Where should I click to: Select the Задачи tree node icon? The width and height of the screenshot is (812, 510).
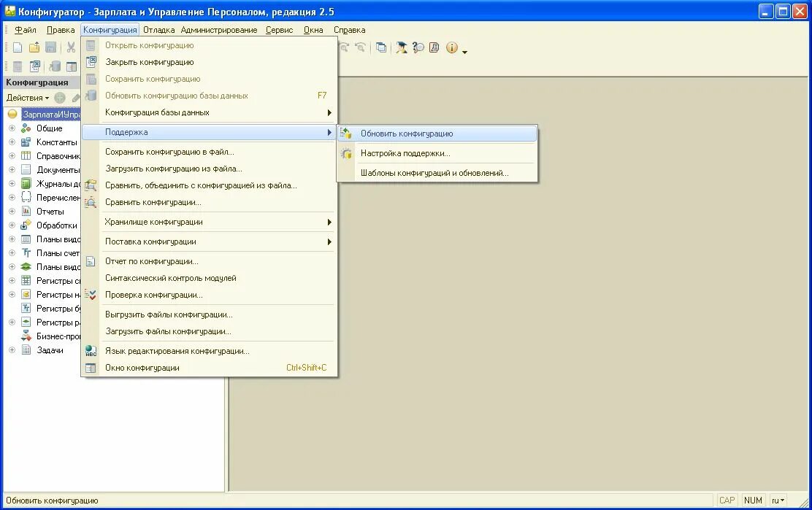tap(26, 350)
